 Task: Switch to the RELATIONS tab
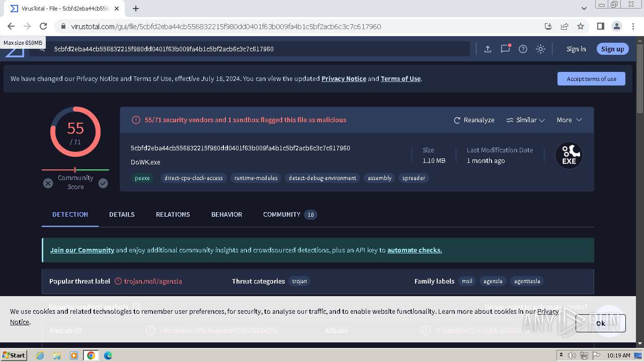click(173, 214)
